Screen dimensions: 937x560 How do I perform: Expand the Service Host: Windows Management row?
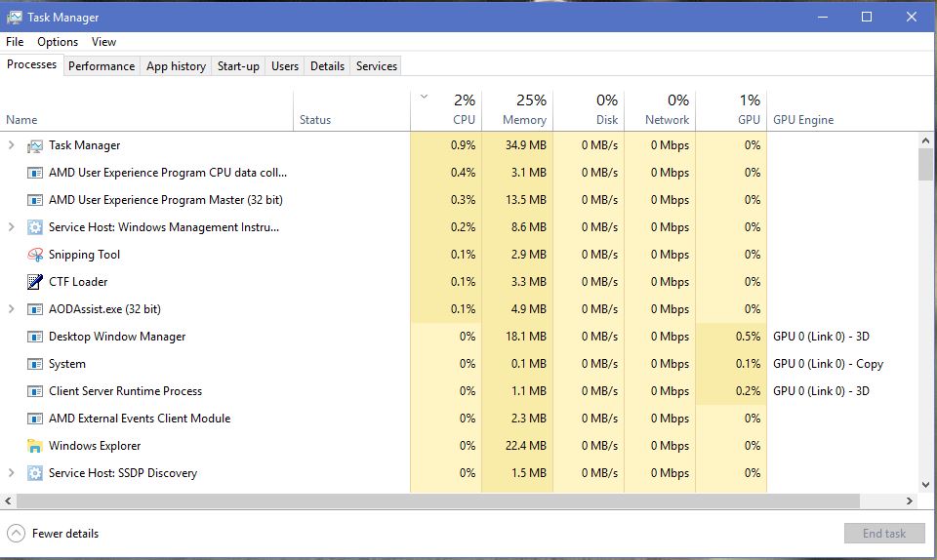coord(11,227)
